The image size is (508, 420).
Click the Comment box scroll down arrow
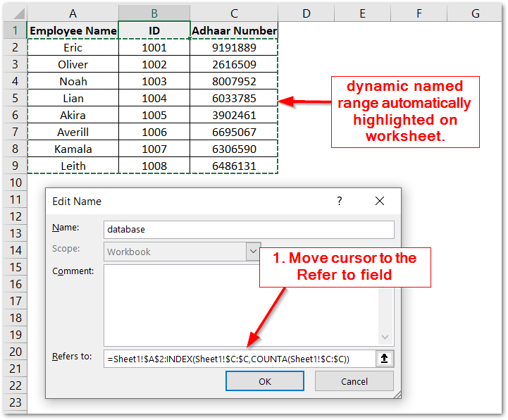coord(385,337)
